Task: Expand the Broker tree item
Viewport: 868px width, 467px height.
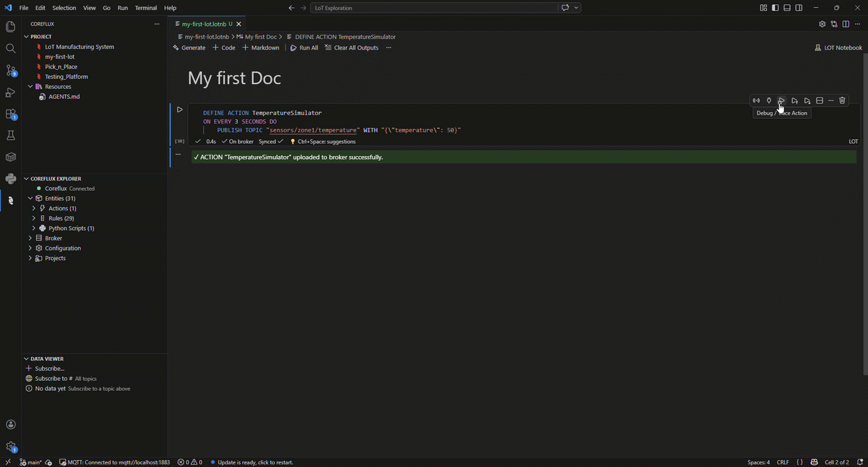Action: point(30,238)
